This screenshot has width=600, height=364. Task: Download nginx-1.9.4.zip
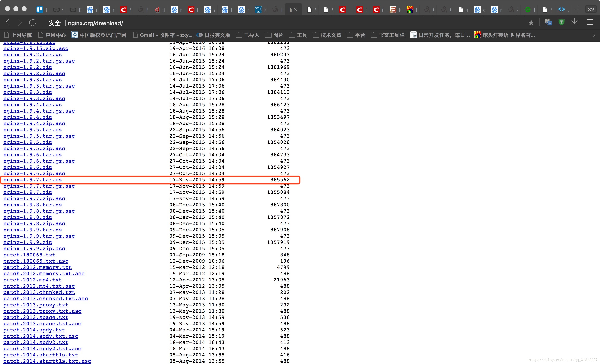coord(28,117)
